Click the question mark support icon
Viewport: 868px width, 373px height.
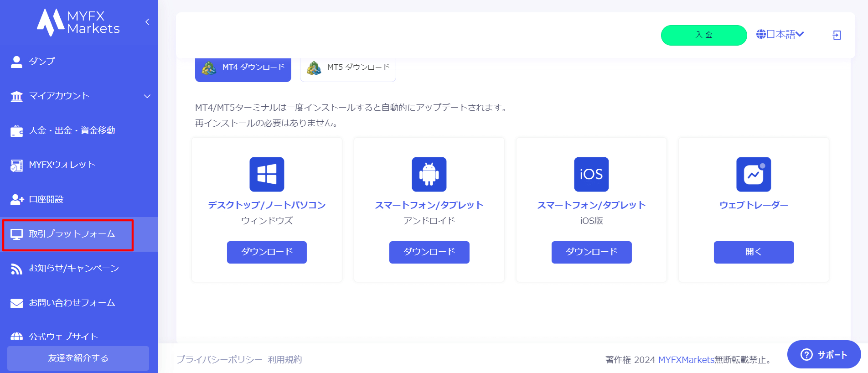click(806, 354)
